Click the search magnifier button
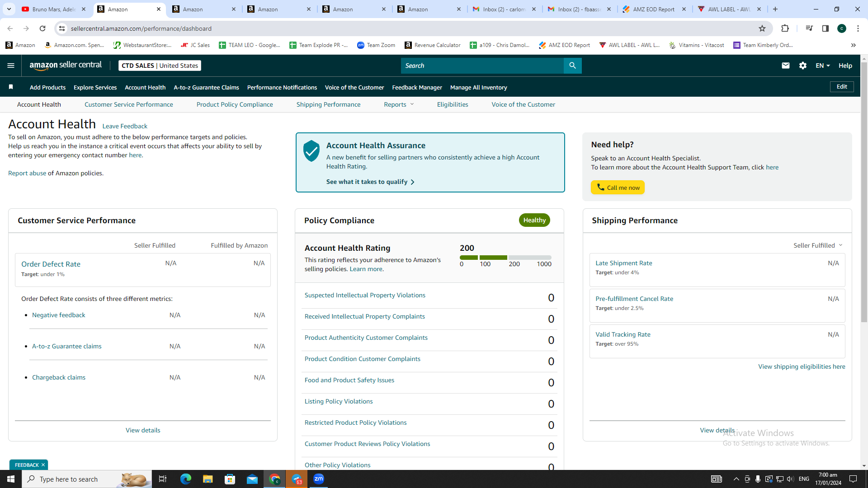868x488 pixels. pyautogui.click(x=572, y=66)
